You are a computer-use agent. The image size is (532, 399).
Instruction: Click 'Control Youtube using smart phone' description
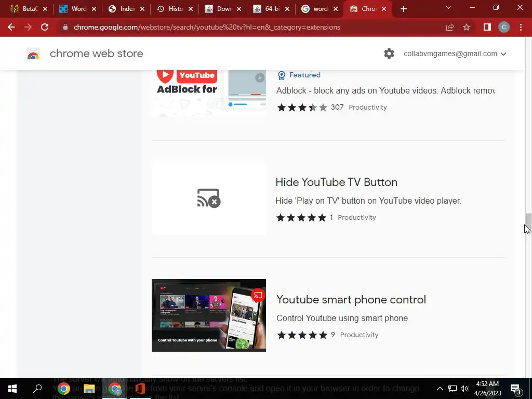point(342,318)
